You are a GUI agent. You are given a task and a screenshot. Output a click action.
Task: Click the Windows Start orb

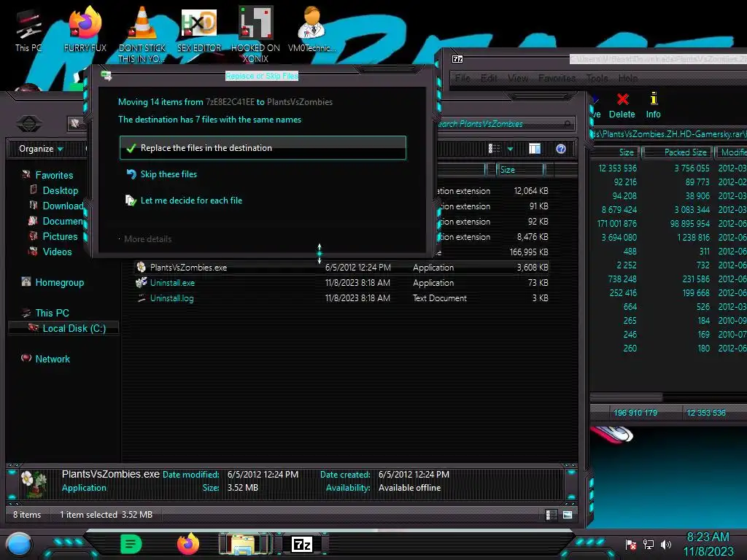(19, 544)
